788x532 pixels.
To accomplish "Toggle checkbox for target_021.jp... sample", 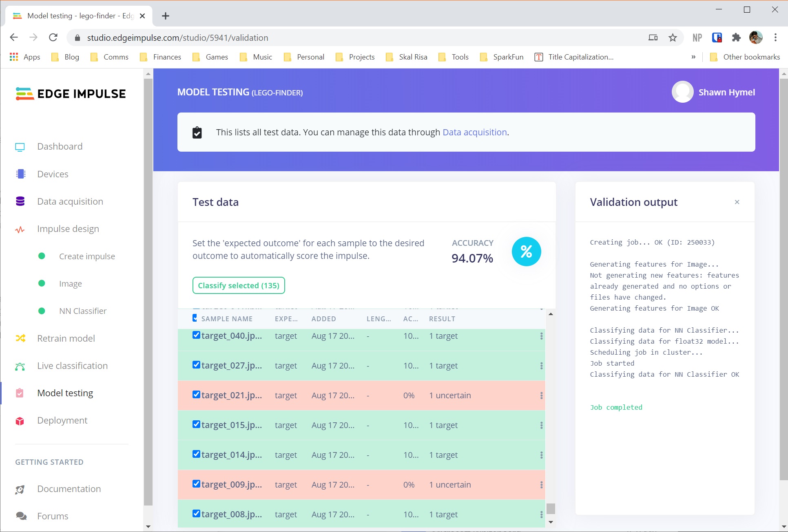I will tap(197, 395).
